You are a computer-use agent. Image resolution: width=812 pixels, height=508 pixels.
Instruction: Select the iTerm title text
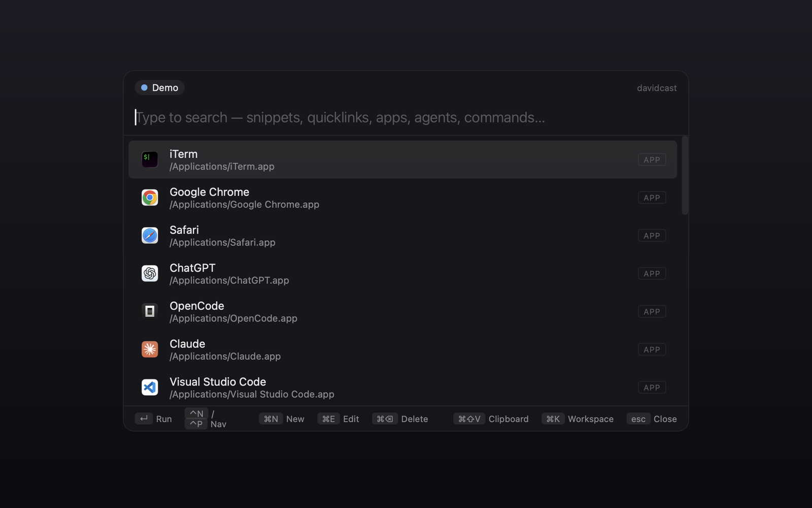[x=184, y=154]
